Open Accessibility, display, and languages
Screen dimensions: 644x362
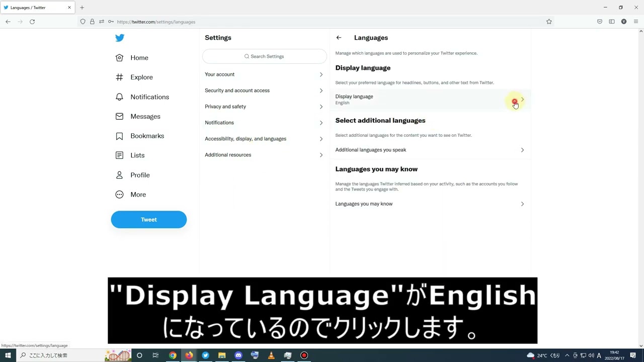pos(264,139)
